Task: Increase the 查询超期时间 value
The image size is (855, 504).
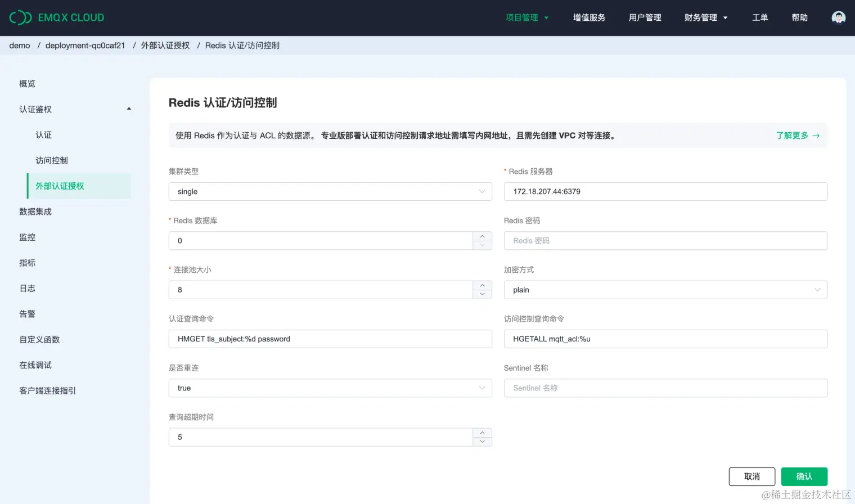Action: [x=482, y=433]
